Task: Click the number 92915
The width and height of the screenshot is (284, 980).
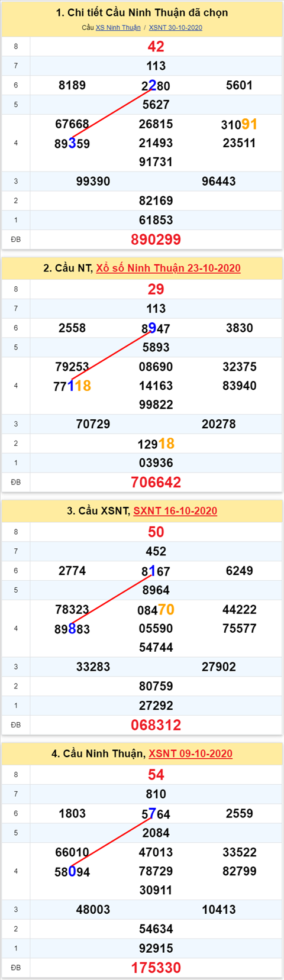Action: (156, 948)
